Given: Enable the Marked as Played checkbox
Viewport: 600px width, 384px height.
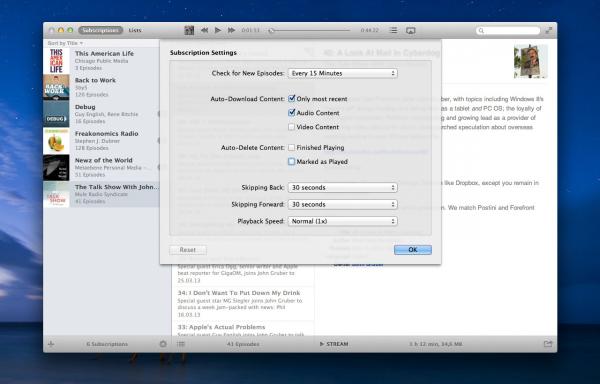Looking at the screenshot, I should 292,161.
